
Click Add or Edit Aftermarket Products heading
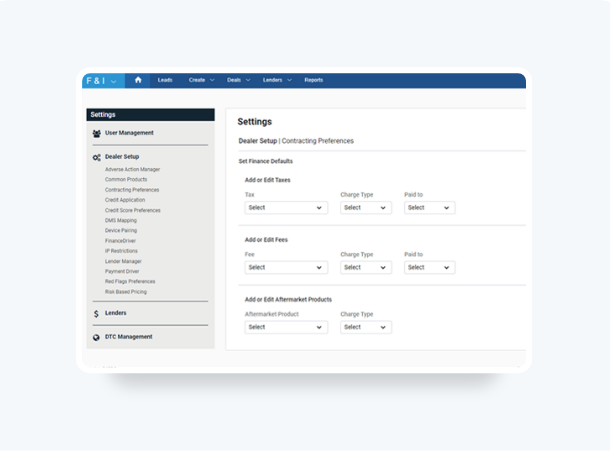click(288, 300)
